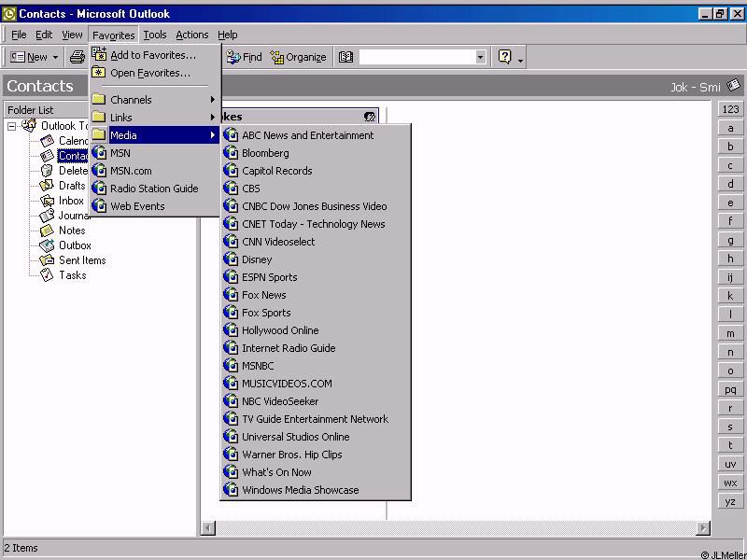Image resolution: width=747 pixels, height=560 pixels.
Task: Open the Bloomberg media link
Action: [316, 153]
